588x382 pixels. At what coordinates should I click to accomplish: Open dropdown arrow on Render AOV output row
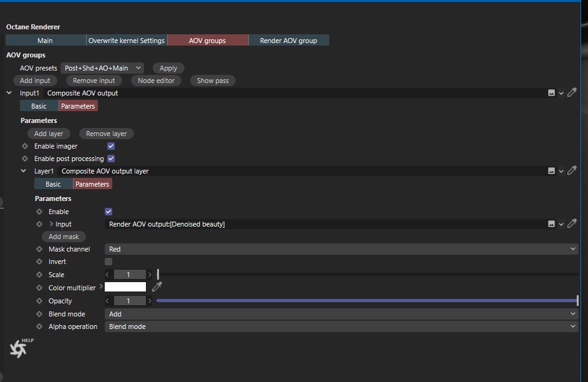pyautogui.click(x=561, y=225)
